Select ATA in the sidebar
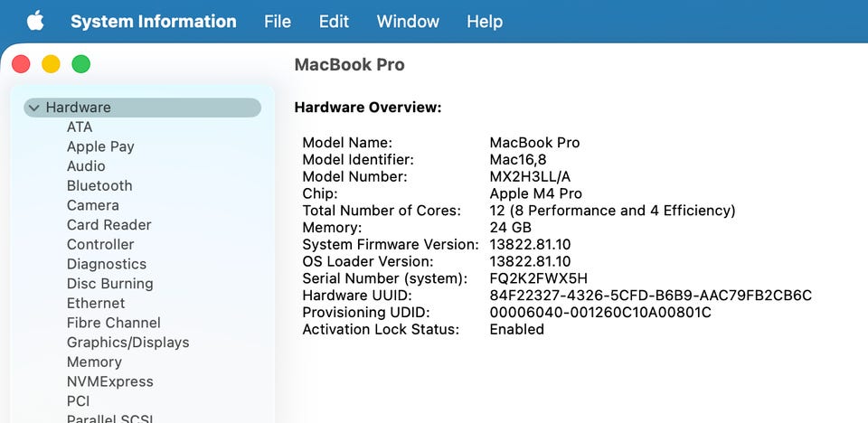Image resolution: width=868 pixels, height=423 pixels. coord(80,127)
